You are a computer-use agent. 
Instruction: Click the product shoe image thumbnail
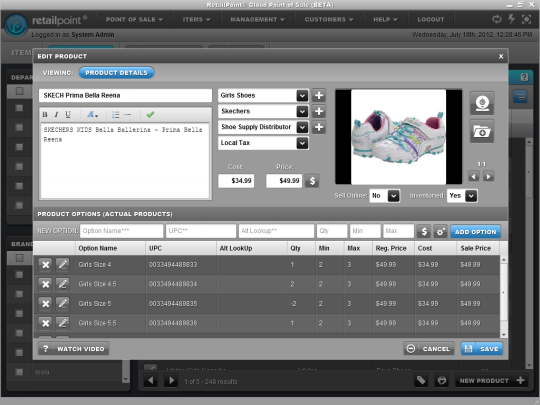398,137
